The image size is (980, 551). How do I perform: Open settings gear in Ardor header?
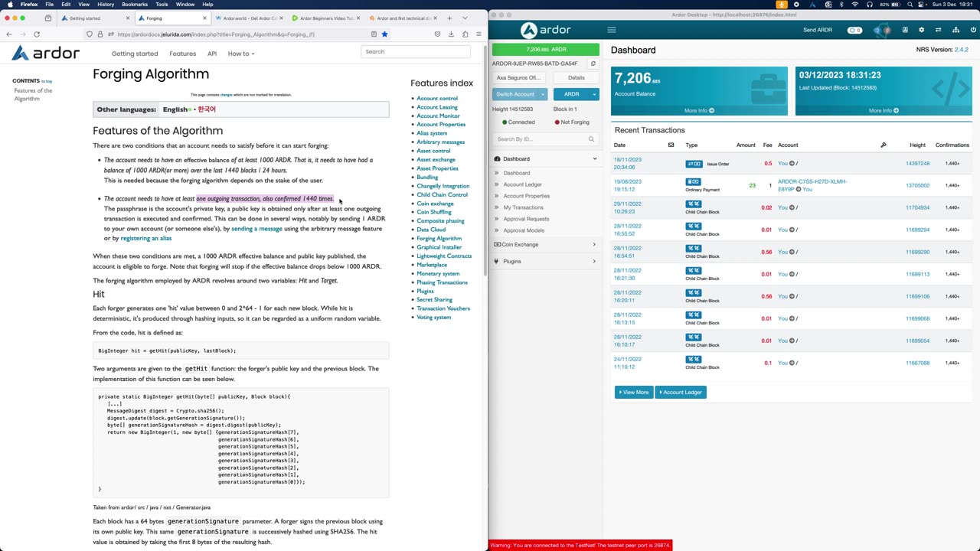point(921,30)
